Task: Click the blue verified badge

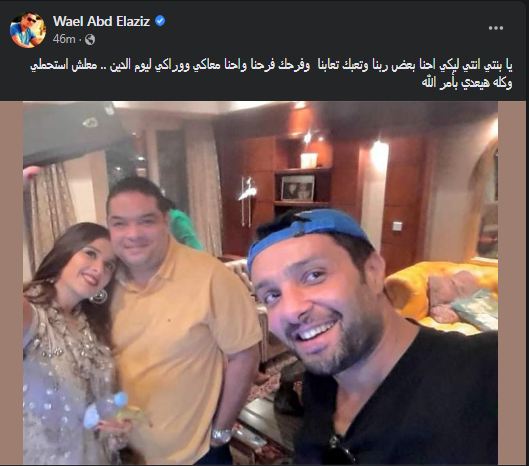Action: [160, 21]
